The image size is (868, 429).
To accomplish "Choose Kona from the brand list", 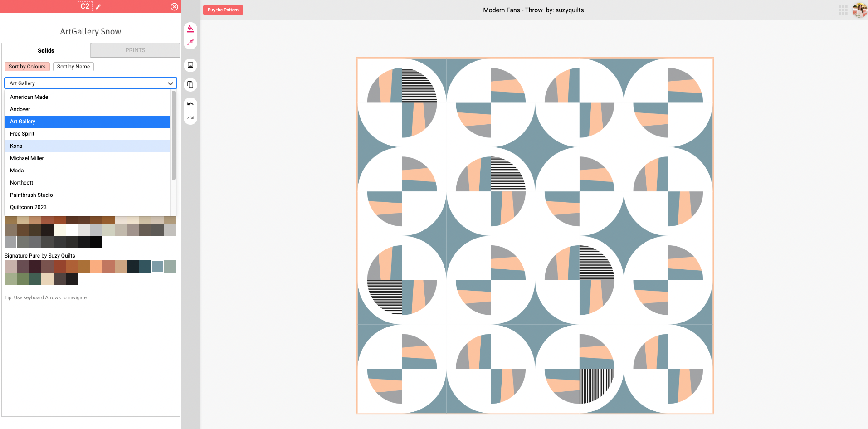I will (87, 146).
